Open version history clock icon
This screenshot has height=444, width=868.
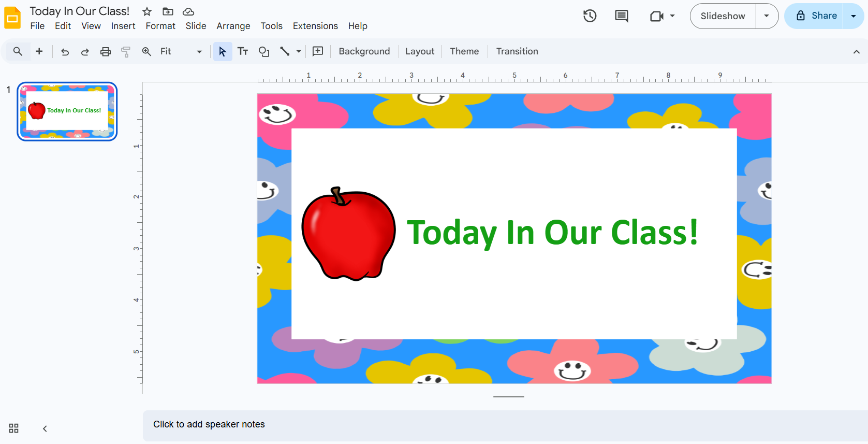pos(590,16)
